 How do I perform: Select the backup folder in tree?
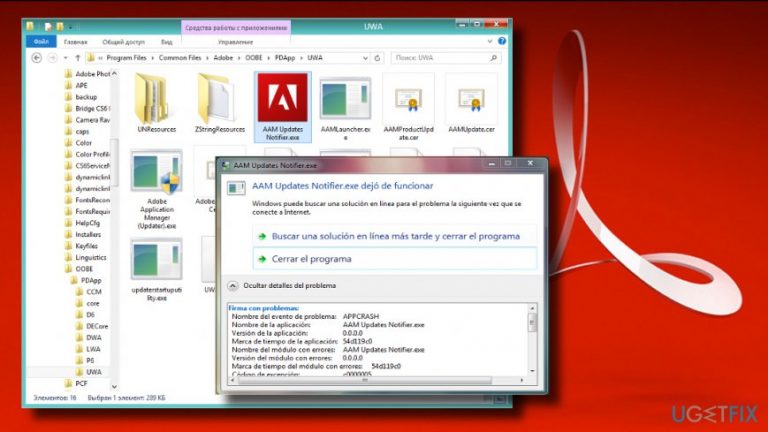tap(81, 97)
